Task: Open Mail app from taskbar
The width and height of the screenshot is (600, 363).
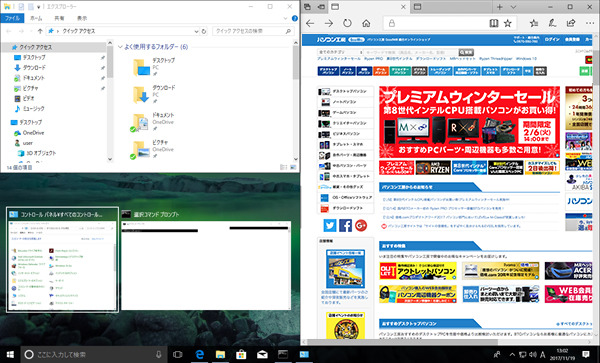Action: tap(262, 355)
